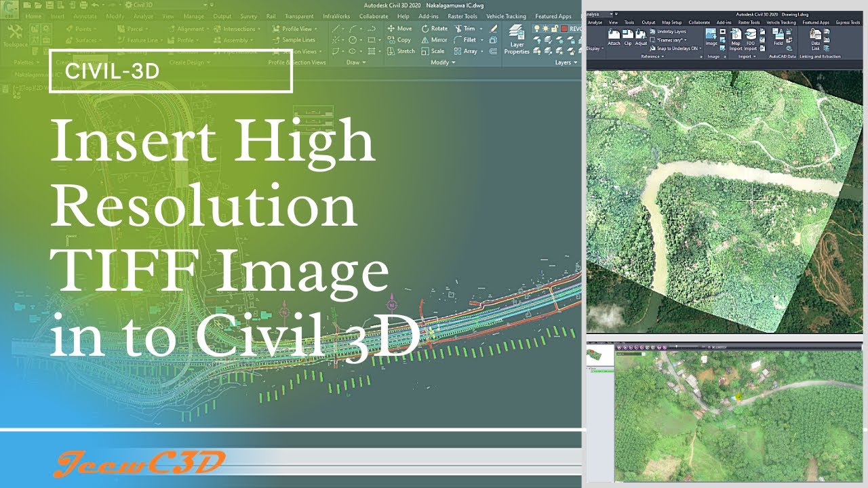868x488 pixels.
Task: Select the Trim tool in Modify panel
Action: coord(465,28)
